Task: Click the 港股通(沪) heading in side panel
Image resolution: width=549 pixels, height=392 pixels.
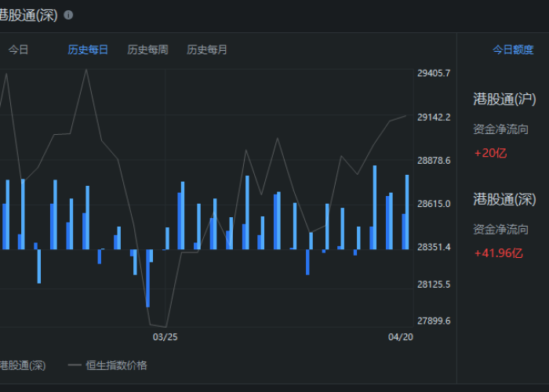Action: (504, 99)
